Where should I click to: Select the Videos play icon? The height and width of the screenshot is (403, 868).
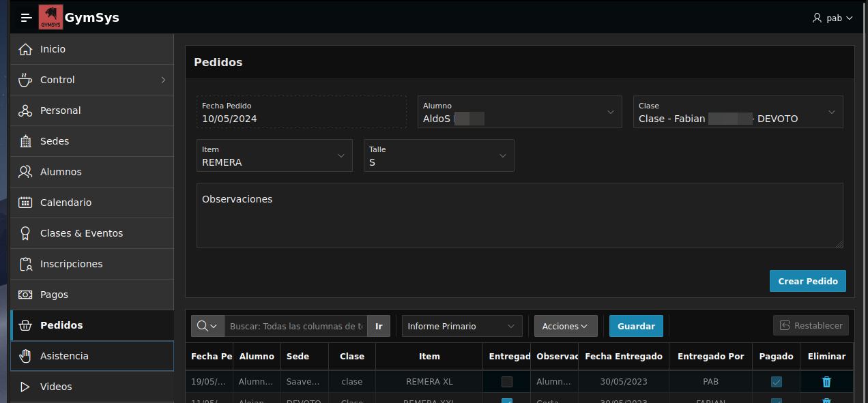pyautogui.click(x=25, y=387)
